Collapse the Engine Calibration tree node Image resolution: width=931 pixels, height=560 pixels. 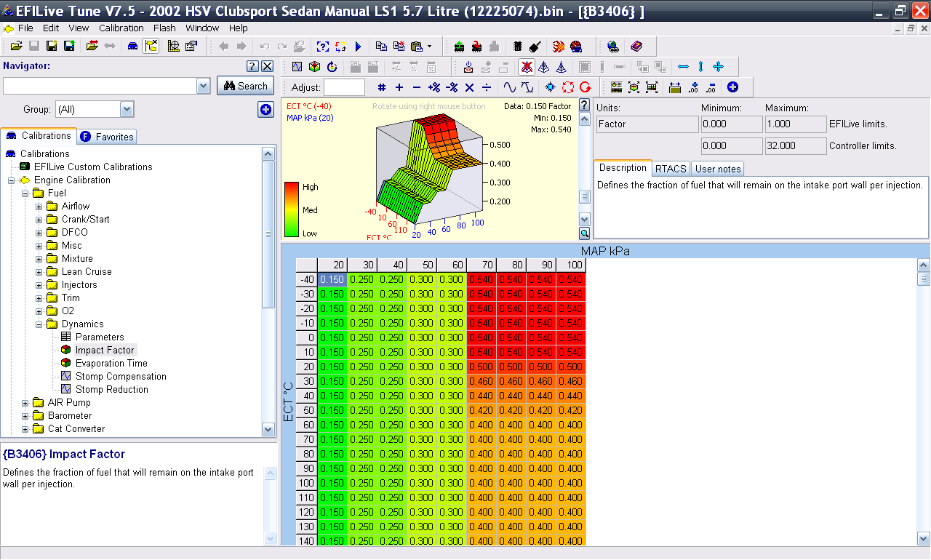pyautogui.click(x=12, y=180)
